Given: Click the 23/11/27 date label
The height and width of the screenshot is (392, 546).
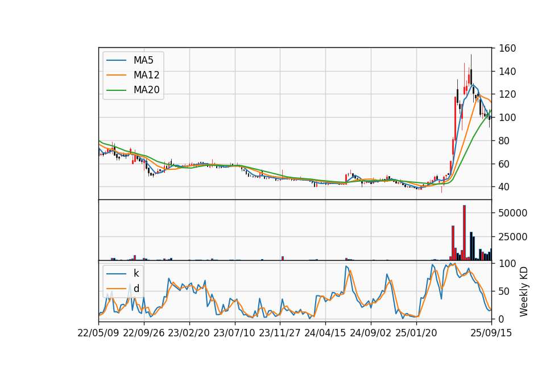Looking at the screenshot, I should (280, 333).
